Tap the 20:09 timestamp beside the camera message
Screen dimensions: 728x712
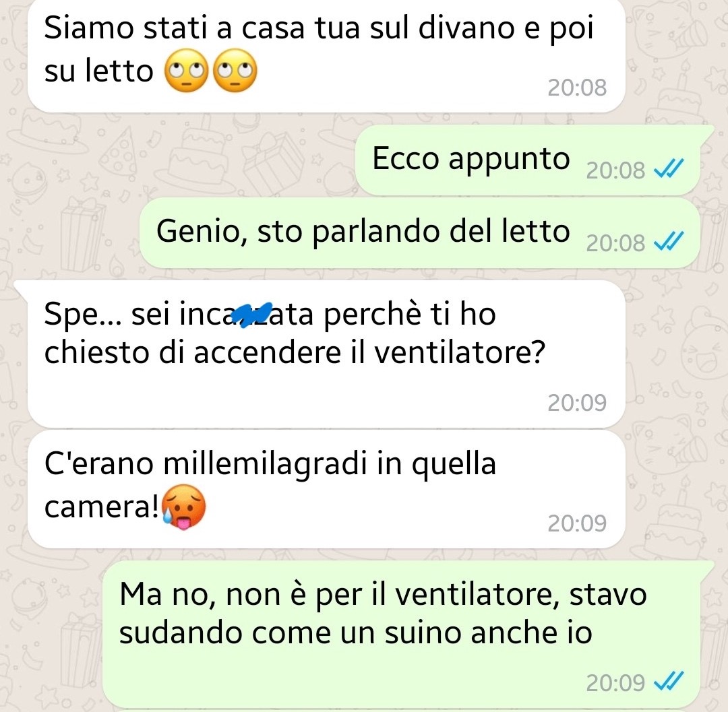[x=577, y=523]
